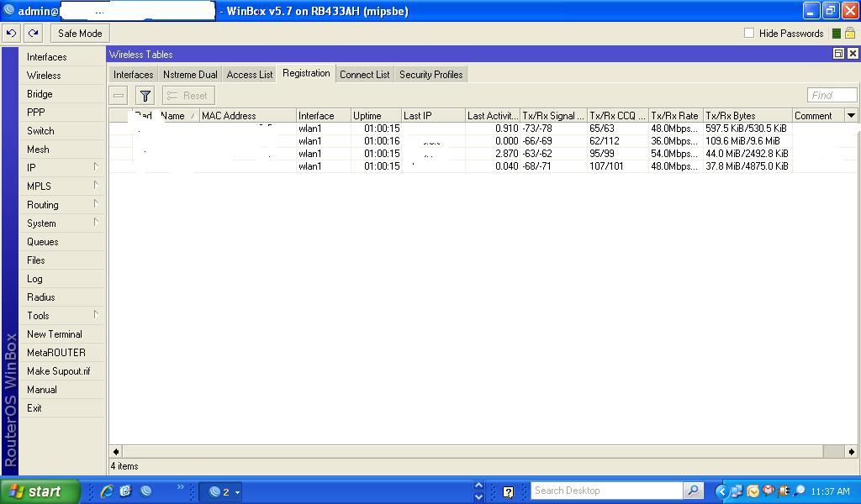The width and height of the screenshot is (861, 504).
Task: Open the Security Profiles tab
Action: (x=431, y=75)
